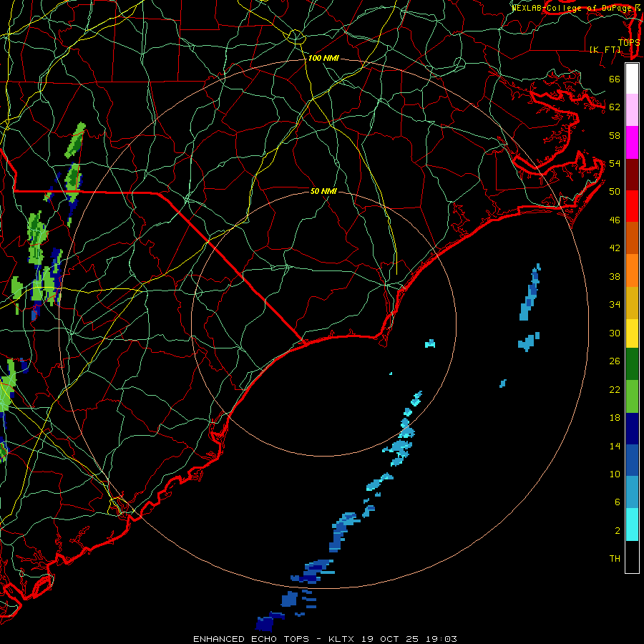The image size is (644, 644).
Task: Click the TH threshold legend label
Action: 615,559
